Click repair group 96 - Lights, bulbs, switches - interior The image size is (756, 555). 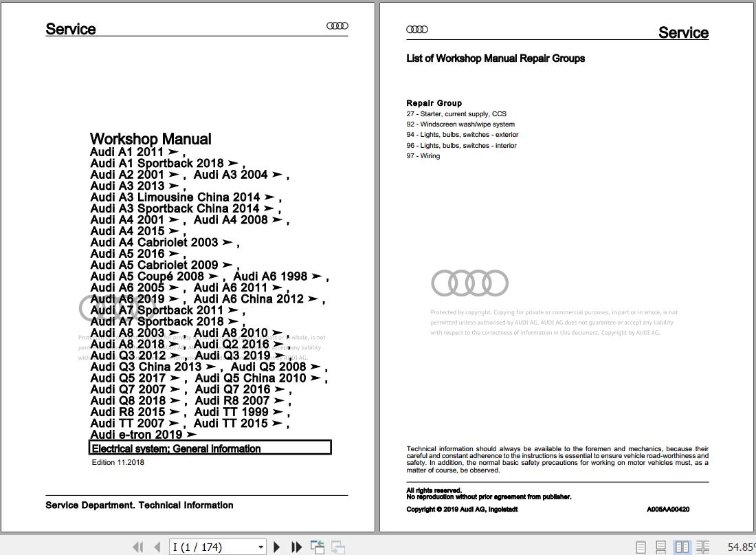(461, 145)
